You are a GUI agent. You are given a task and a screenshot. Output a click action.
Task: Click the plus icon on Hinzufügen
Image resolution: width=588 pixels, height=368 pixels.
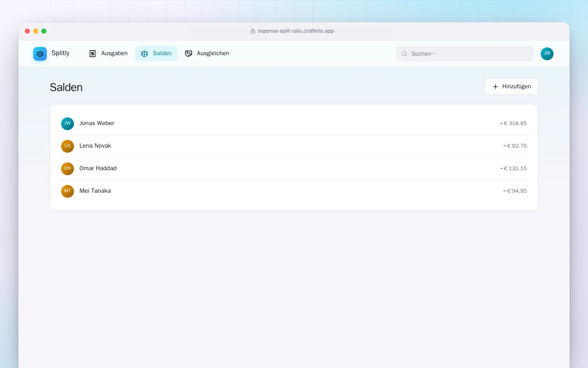tap(495, 86)
